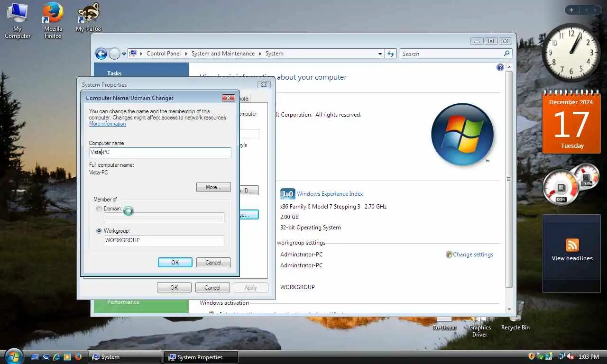Click the shield icon beside Change settings

(x=449, y=255)
